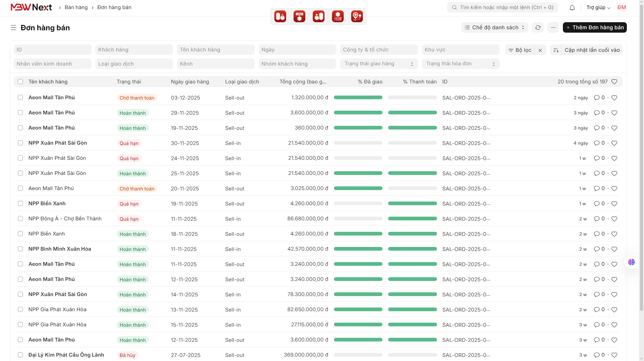
Task: Click the Thêm Đơn hàng bán button
Action: click(x=595, y=28)
